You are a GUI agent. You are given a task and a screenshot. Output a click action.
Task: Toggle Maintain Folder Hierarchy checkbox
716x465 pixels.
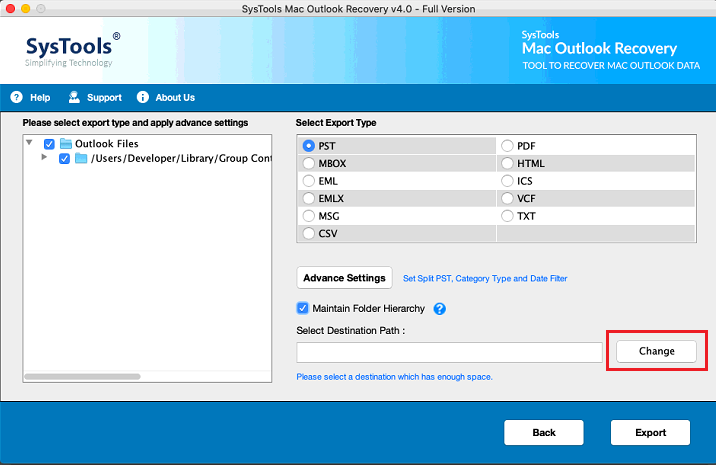click(303, 308)
